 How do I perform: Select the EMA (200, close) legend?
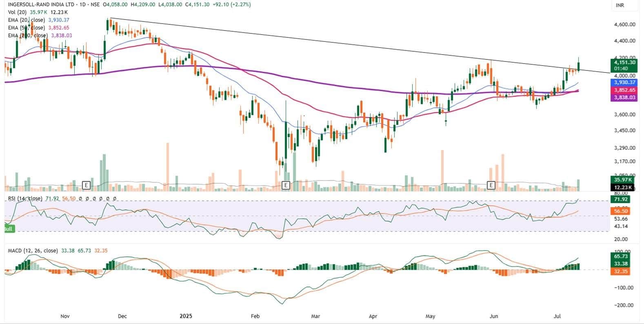coord(28,35)
